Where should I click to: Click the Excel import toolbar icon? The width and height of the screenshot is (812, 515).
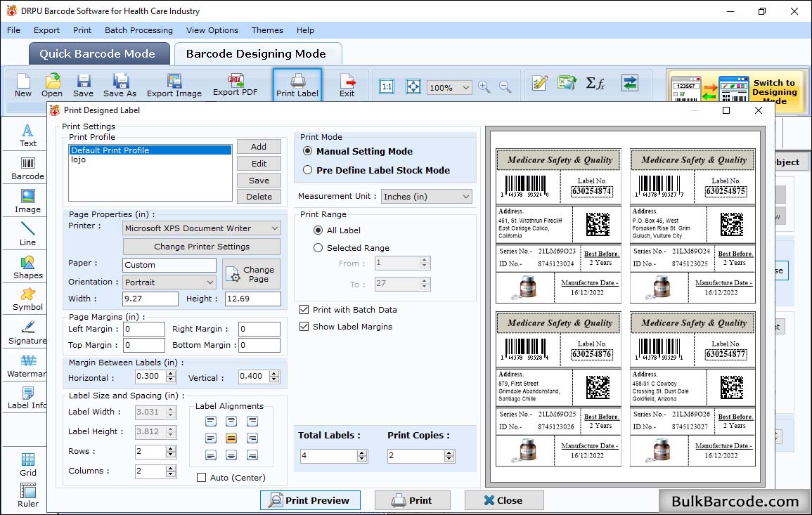click(567, 83)
